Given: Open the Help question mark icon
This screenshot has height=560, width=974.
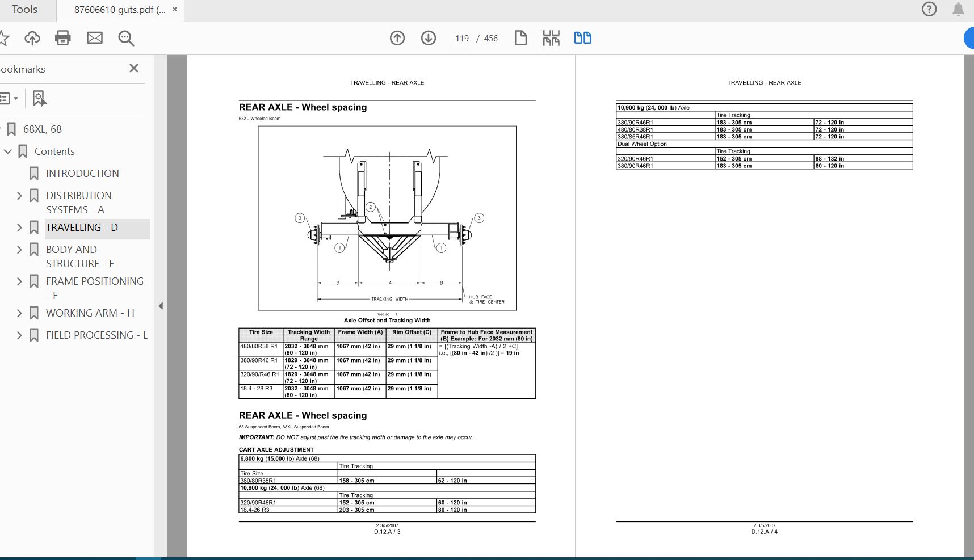Looking at the screenshot, I should 929,9.
